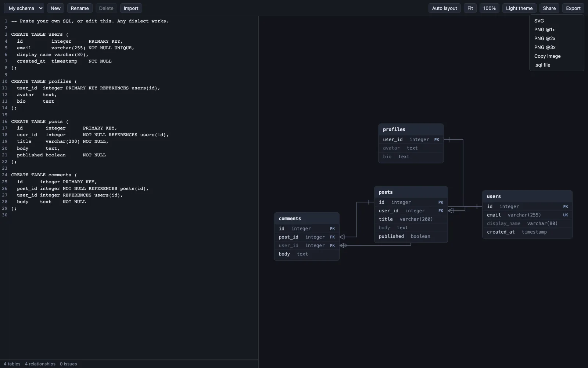The image size is (588, 368).
Task: Click the Delete button
Action: point(106,8)
